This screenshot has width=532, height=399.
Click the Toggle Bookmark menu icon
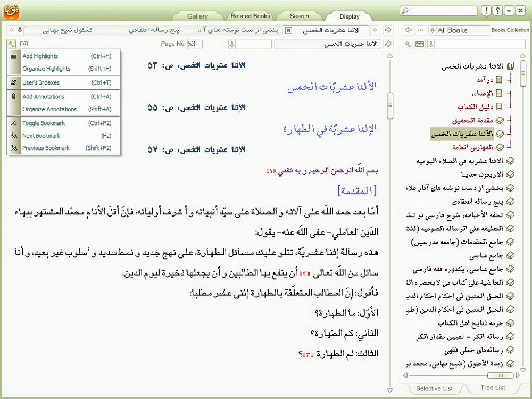pyautogui.click(x=14, y=123)
